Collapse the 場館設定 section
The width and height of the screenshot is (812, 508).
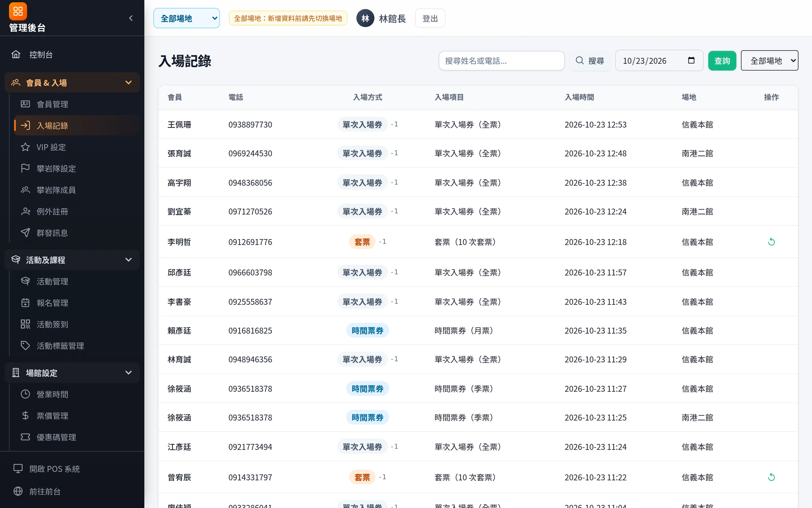tap(72, 373)
